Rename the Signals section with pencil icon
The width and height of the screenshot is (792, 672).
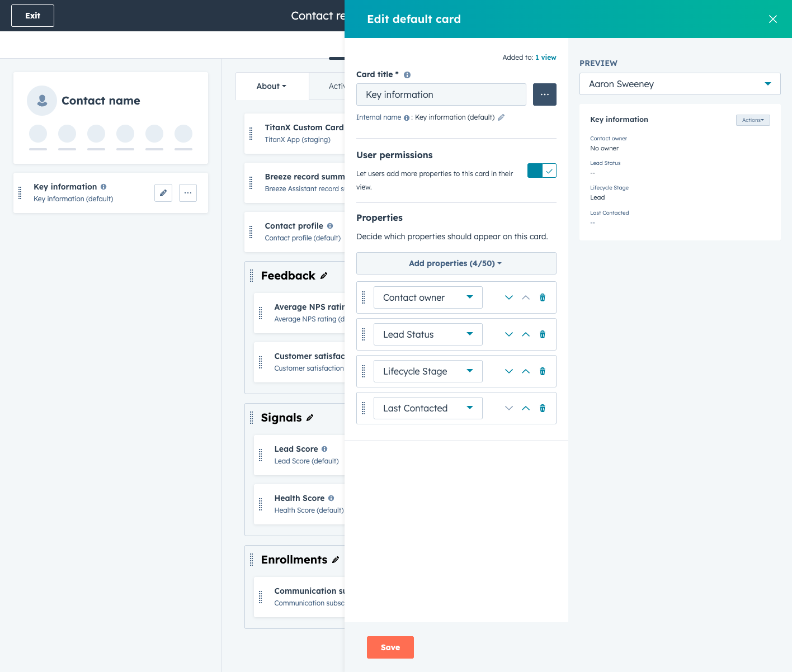click(x=310, y=418)
